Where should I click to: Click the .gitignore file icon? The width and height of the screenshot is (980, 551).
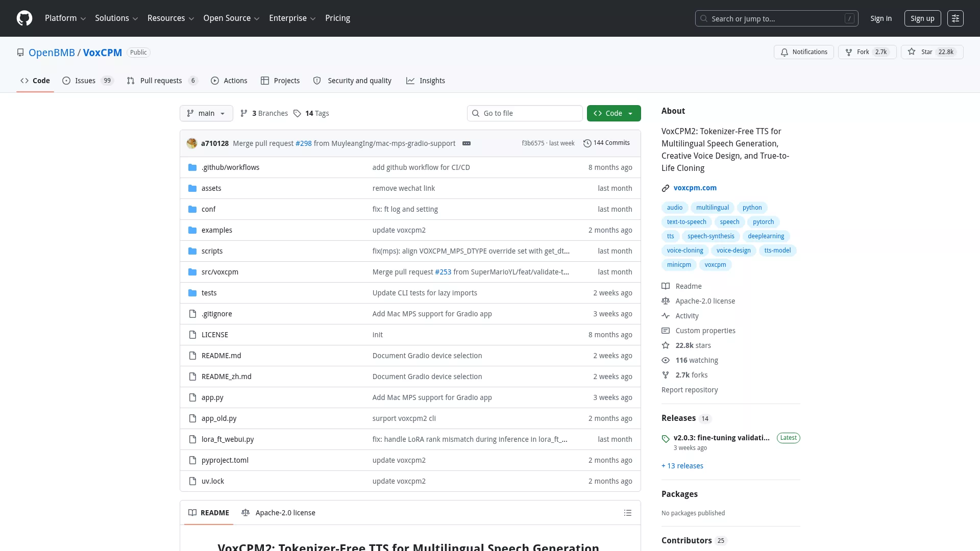(192, 314)
